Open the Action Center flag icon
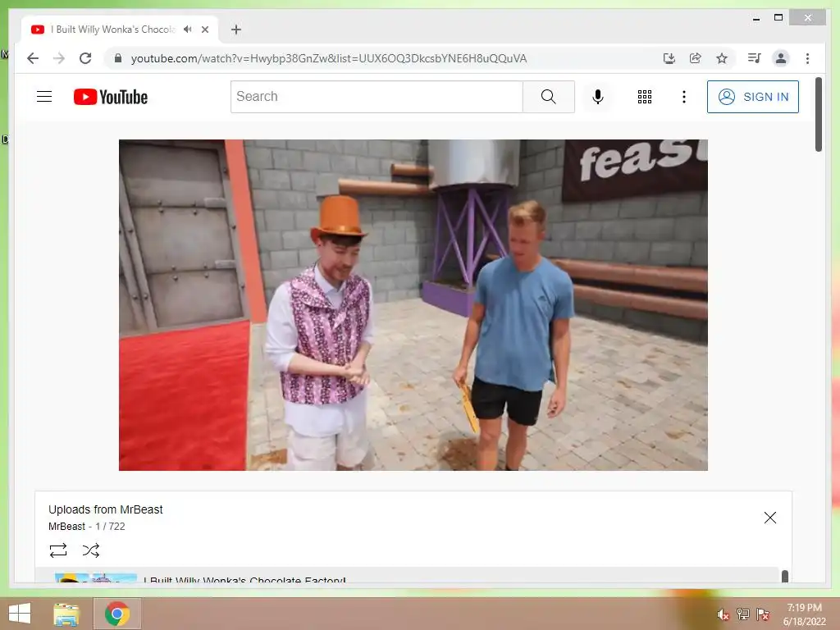The height and width of the screenshot is (630, 840). (x=762, y=614)
